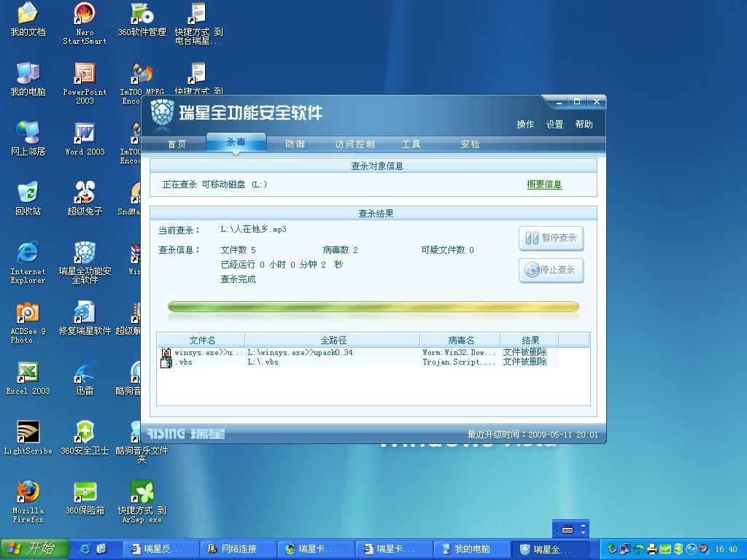Click the scan progress bar
This screenshot has width=747, height=560.
(373, 307)
